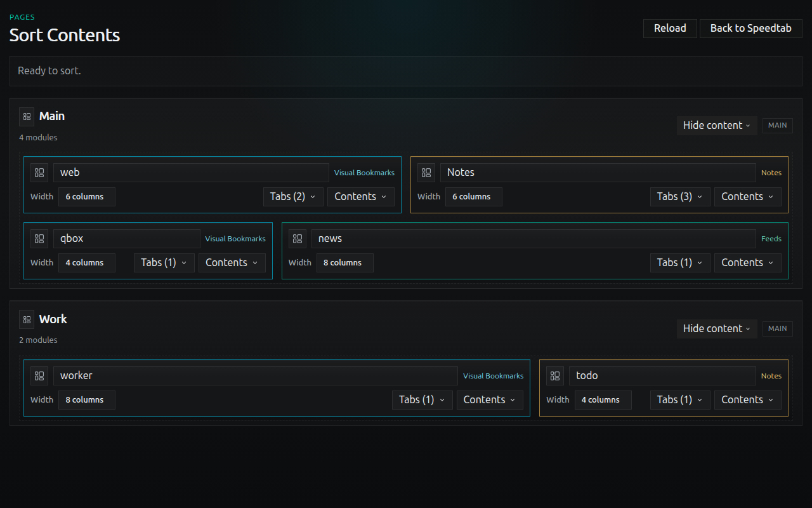Screen dimensions: 812x508
Task: Edit the web module name field
Action: coord(191,173)
